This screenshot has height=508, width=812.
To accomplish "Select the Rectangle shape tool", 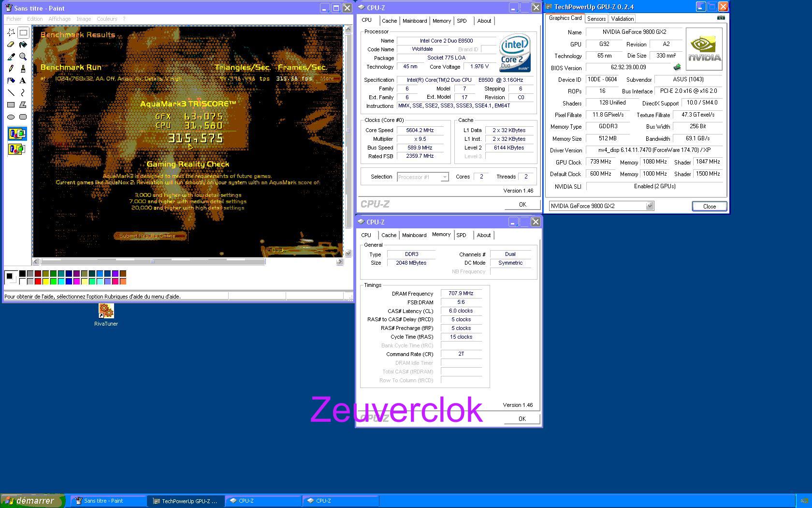I will [11, 105].
